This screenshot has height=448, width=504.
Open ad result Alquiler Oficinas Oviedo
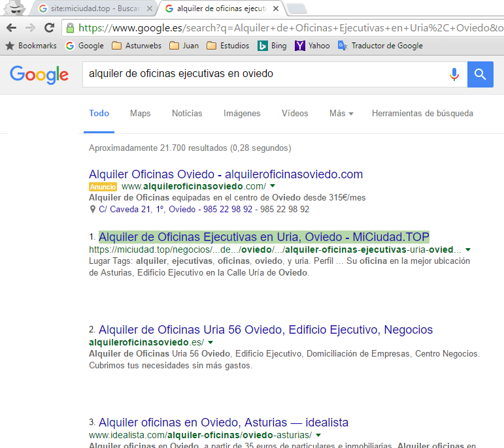pyautogui.click(x=226, y=174)
